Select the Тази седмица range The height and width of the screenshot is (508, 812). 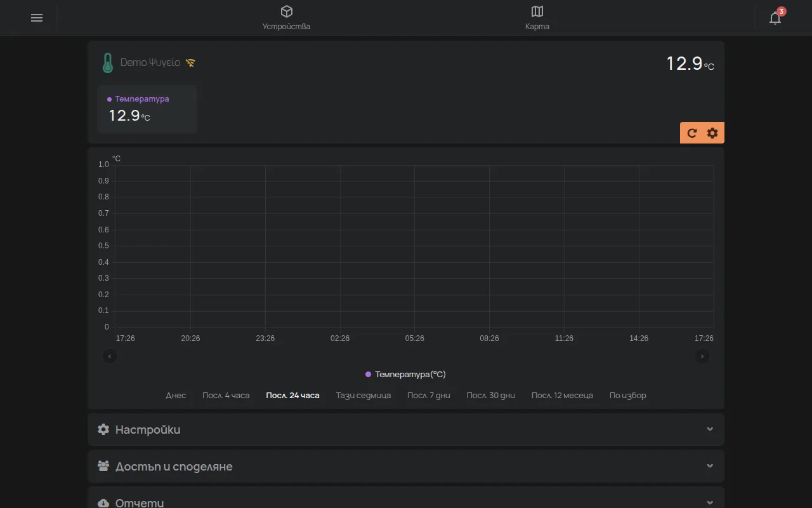click(363, 395)
